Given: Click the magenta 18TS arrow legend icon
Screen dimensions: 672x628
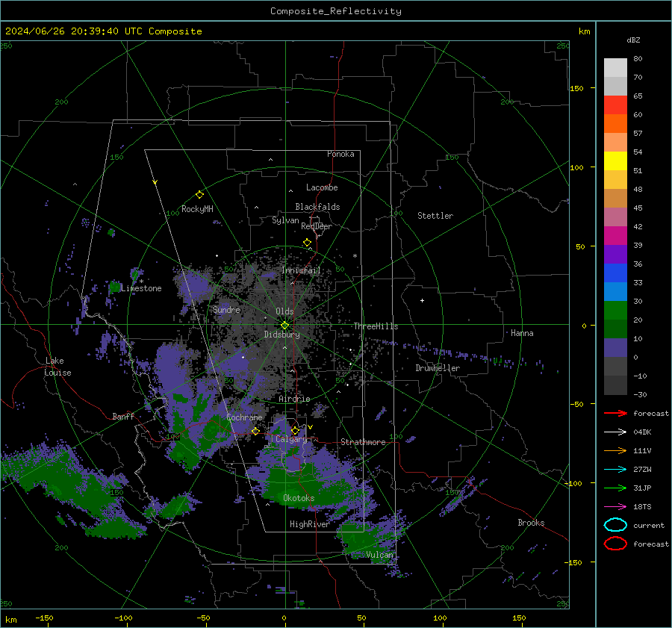Looking at the screenshot, I should [x=615, y=507].
